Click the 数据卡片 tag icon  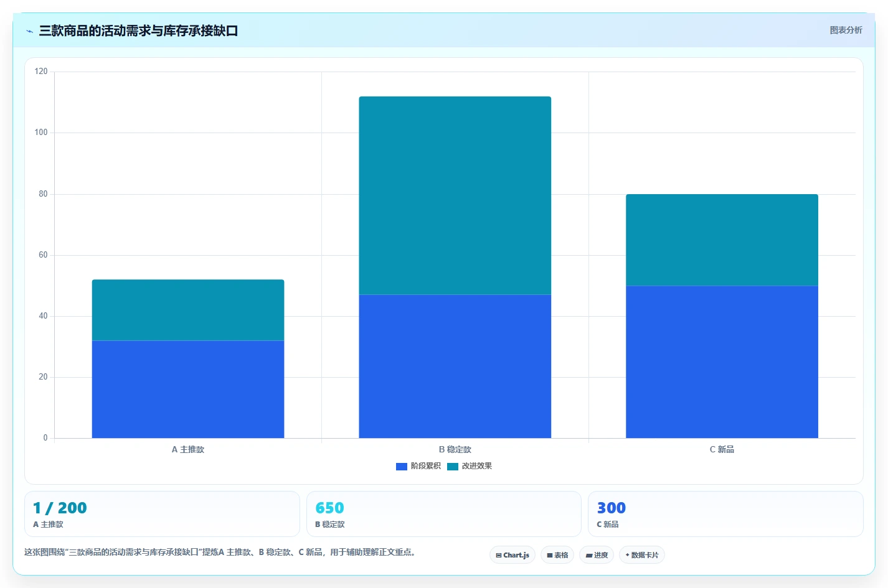pos(628,555)
